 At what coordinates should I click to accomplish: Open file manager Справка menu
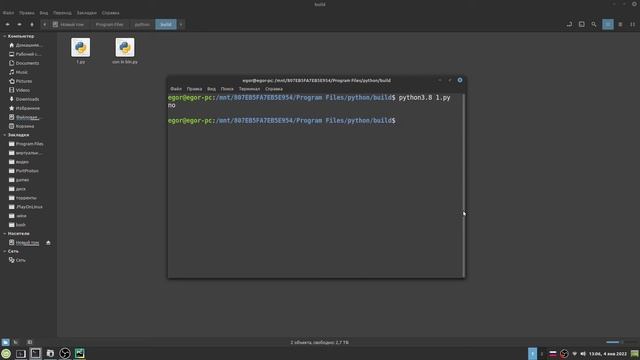[x=111, y=13]
